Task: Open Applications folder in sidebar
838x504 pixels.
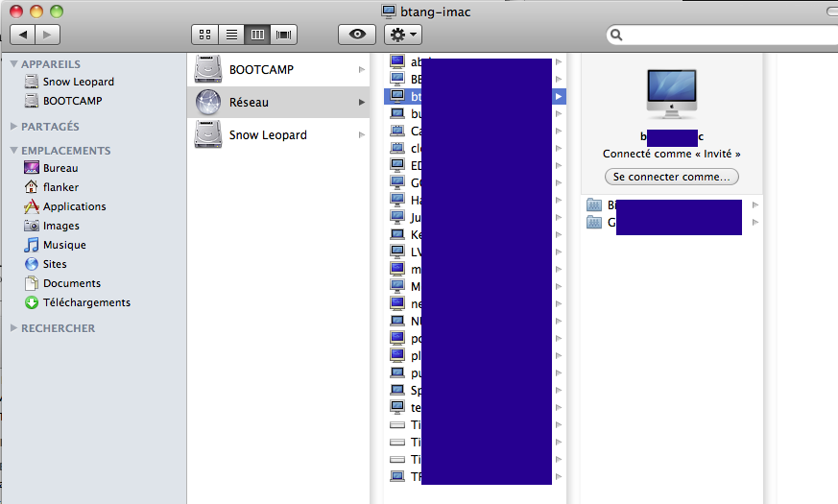Action: 74,206
